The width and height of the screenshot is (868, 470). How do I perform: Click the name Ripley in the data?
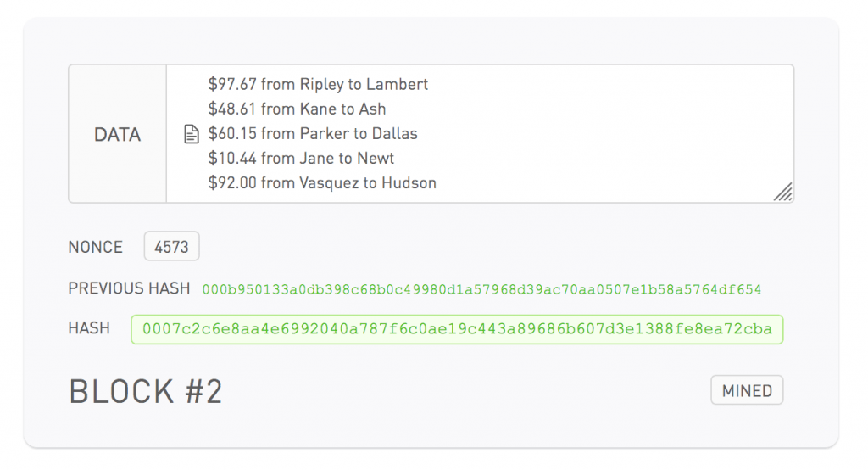pos(324,85)
